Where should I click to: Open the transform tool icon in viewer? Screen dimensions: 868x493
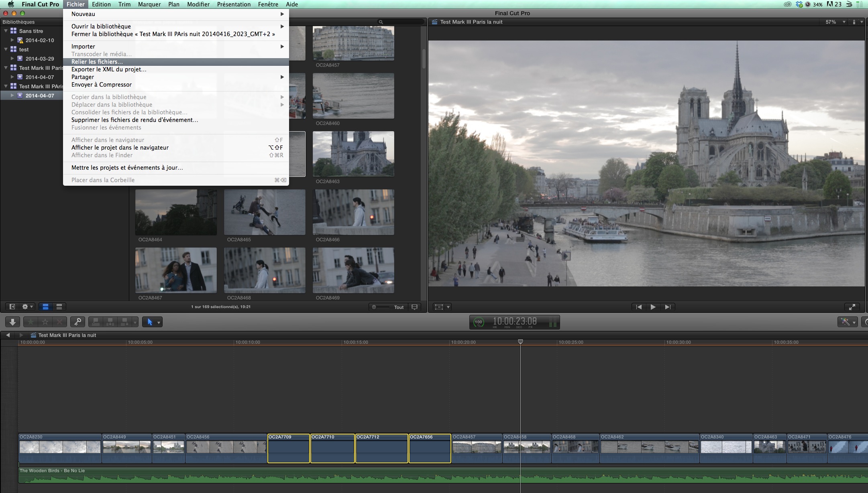point(439,307)
